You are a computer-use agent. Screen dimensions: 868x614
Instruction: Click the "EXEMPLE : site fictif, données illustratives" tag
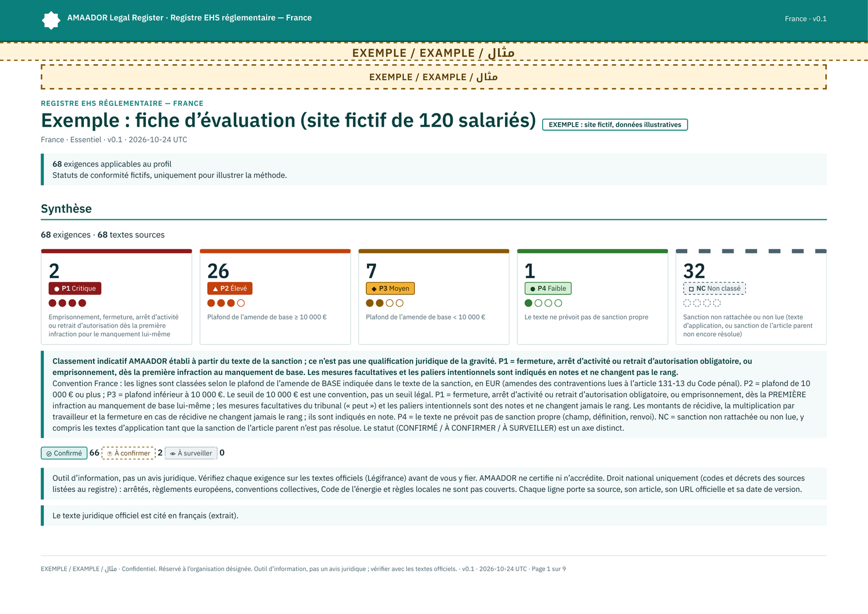[x=615, y=124]
